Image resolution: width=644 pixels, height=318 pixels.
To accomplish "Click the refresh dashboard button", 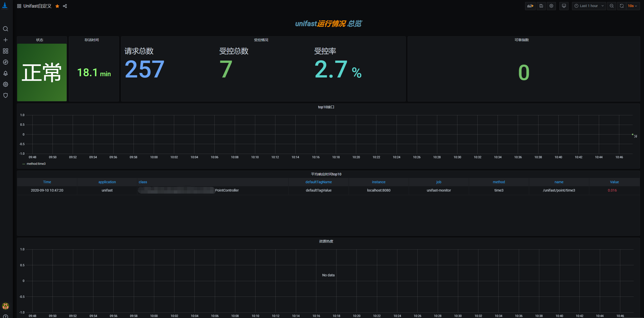I will pos(622,6).
